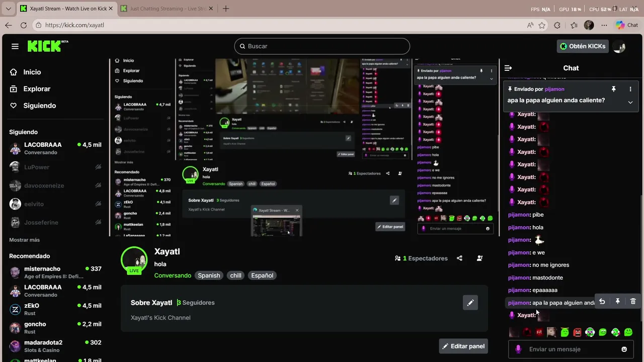This screenshot has height=362, width=644.
Task: Select the Spanish tag
Action: tap(209, 276)
